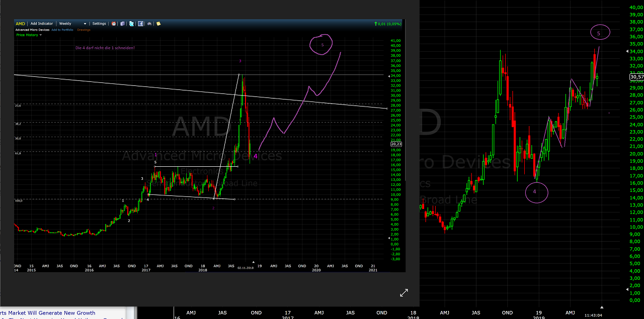Open the 'Market Will Generate New Growth' news link

tap(47, 313)
